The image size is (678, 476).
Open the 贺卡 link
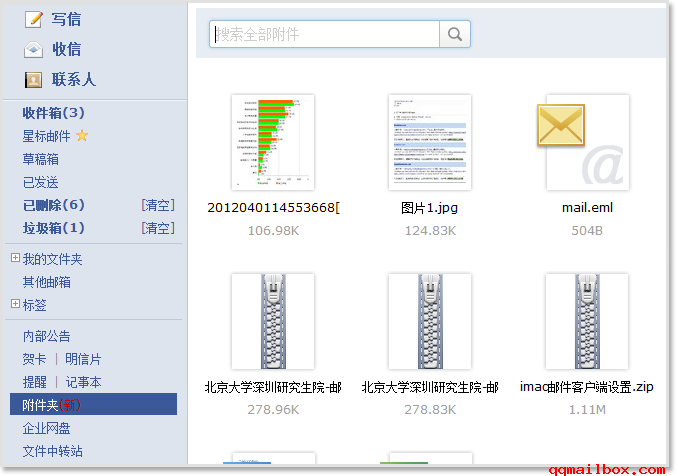click(35, 359)
